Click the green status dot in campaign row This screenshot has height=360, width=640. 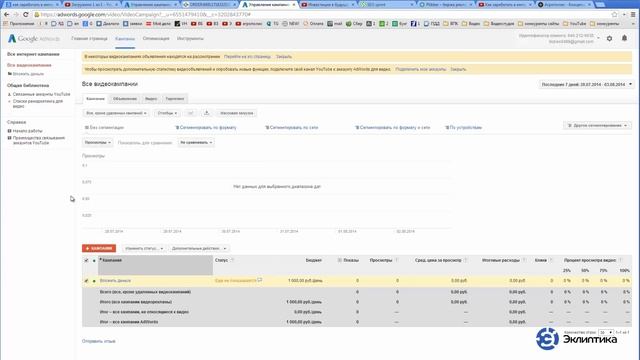94,281
